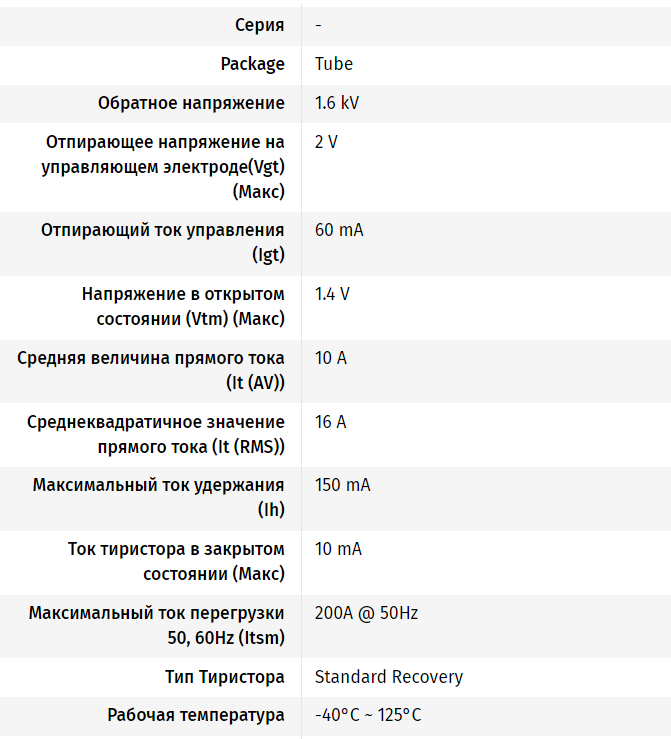The image size is (671, 739).
Task: Click the 'Standard Recovery' value
Action: click(389, 677)
